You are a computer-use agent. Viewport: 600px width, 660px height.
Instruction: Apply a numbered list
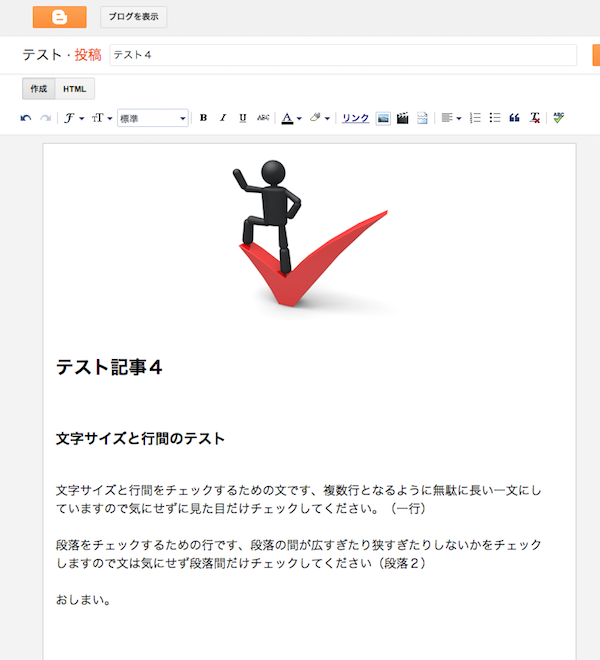pyautogui.click(x=475, y=118)
